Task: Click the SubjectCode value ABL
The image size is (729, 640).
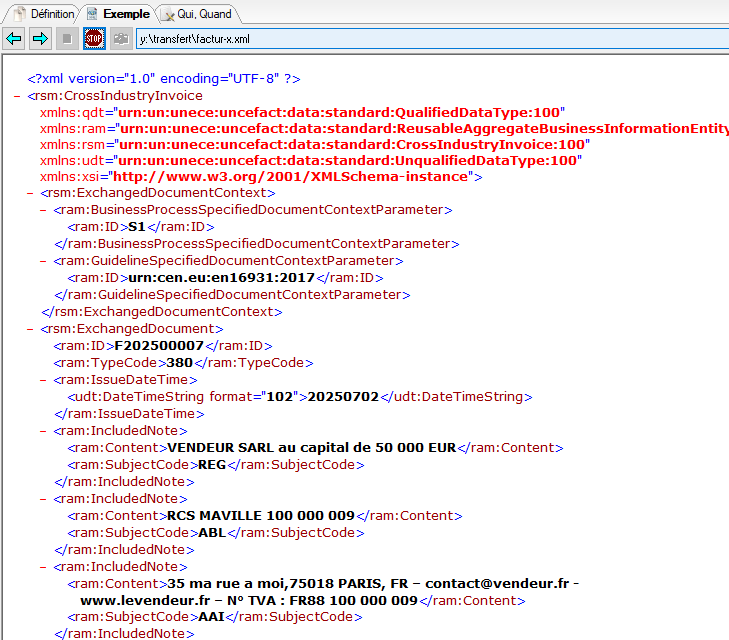Action: [x=212, y=533]
